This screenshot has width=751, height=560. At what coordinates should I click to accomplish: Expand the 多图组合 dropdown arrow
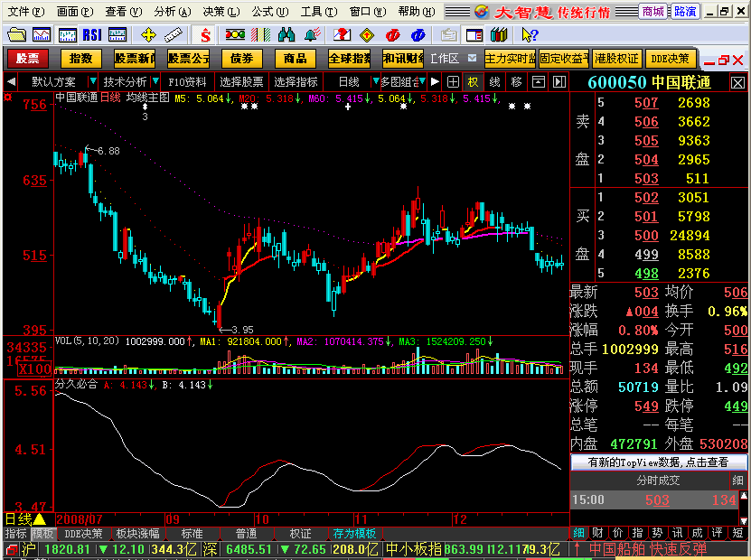pyautogui.click(x=422, y=81)
